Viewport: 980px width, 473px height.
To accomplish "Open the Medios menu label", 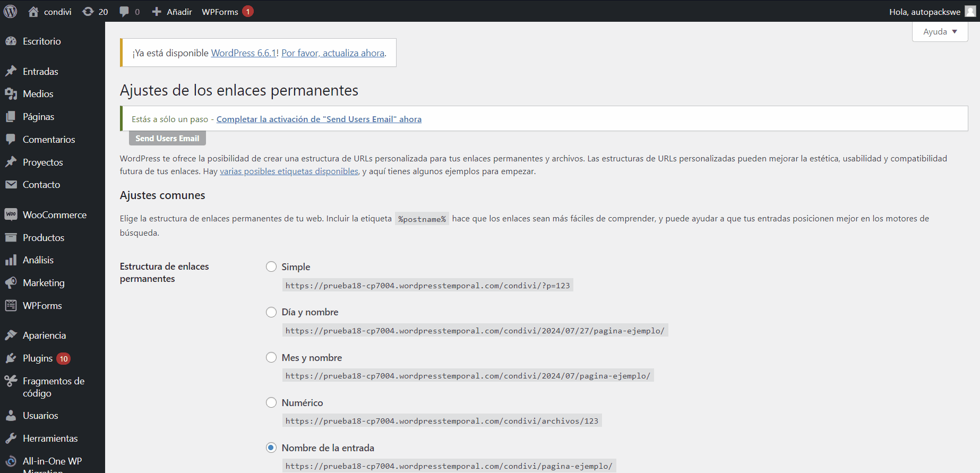I will pyautogui.click(x=38, y=94).
